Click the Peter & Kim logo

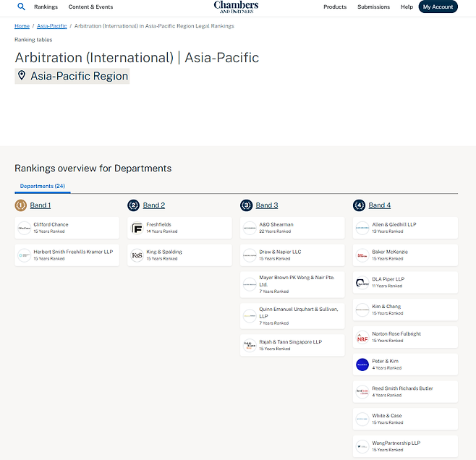pyautogui.click(x=362, y=365)
